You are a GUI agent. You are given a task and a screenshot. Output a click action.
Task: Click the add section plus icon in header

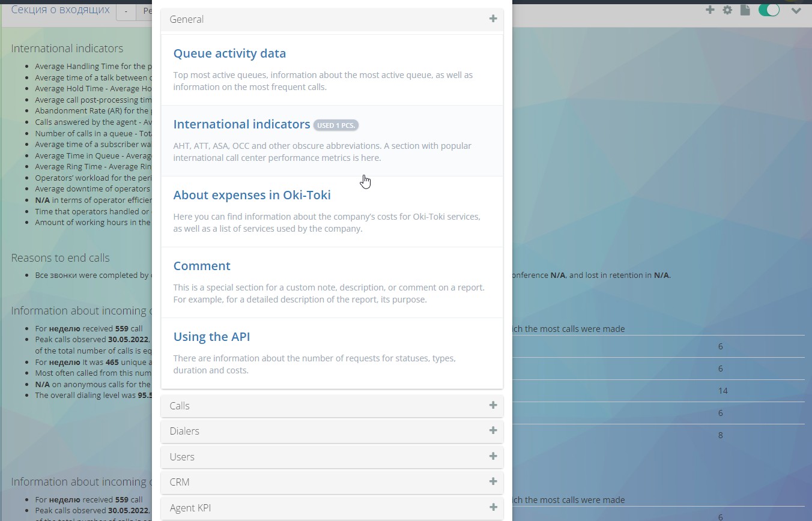click(x=710, y=10)
